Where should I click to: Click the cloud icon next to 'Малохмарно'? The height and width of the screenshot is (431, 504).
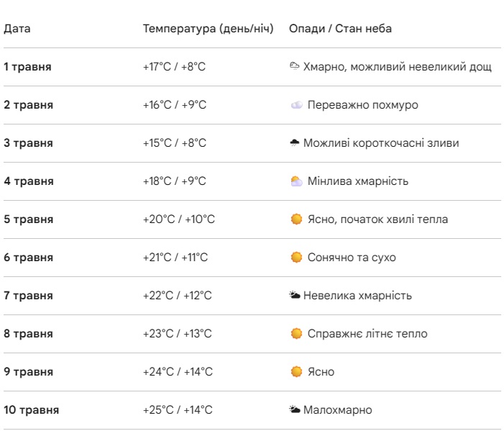click(x=294, y=410)
